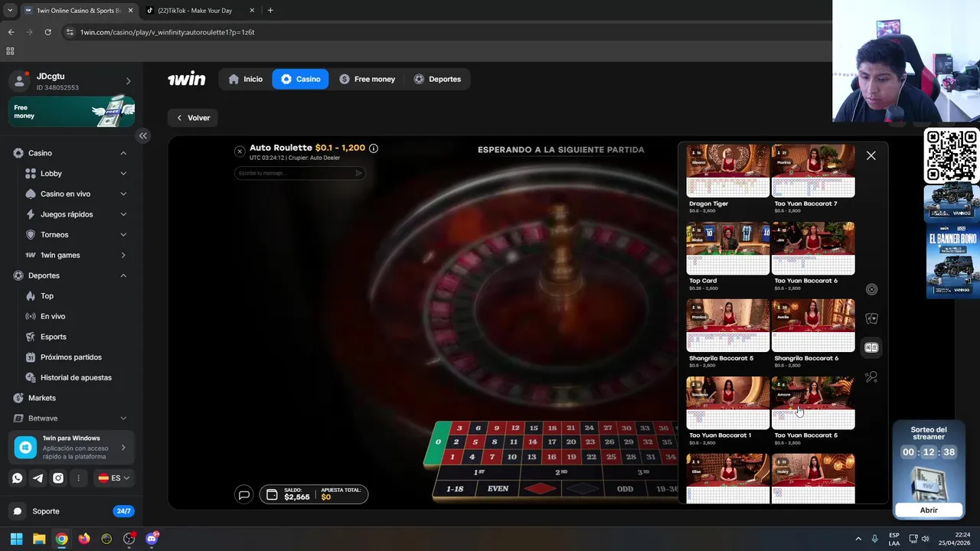The width and height of the screenshot is (980, 551).
Task: Click the 1win logo
Action: (x=186, y=79)
